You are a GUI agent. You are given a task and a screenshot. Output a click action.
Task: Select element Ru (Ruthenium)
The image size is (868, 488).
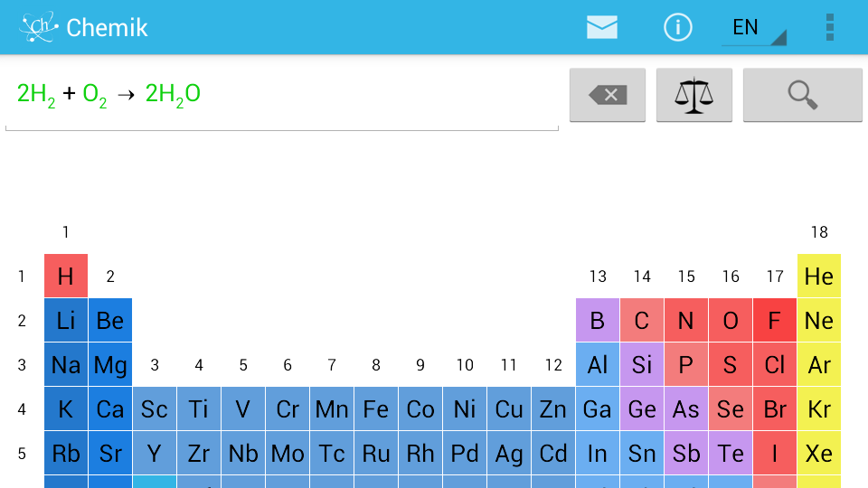click(376, 453)
